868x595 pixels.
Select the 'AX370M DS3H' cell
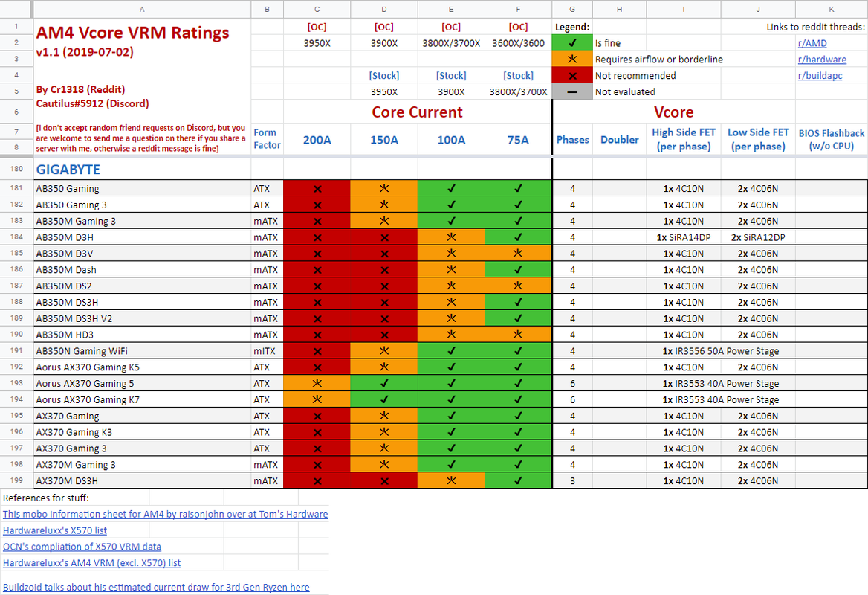tap(142, 481)
